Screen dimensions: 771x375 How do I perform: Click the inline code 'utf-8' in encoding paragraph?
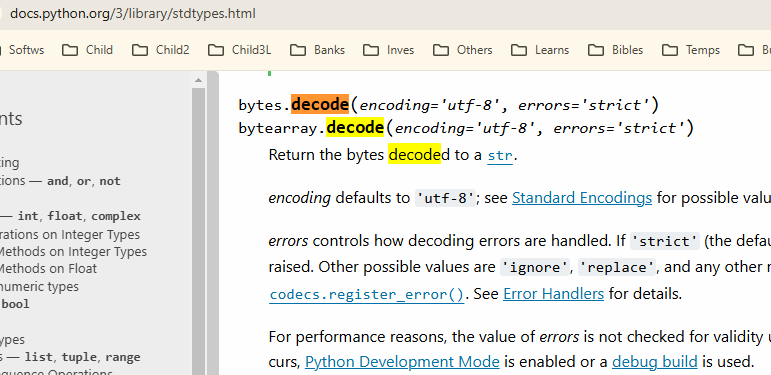pyautogui.click(x=445, y=198)
